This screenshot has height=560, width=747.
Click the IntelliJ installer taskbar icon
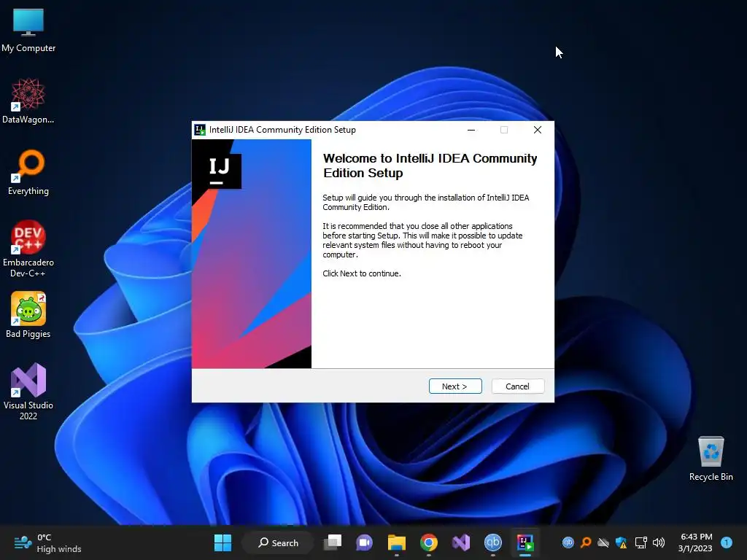(x=525, y=542)
